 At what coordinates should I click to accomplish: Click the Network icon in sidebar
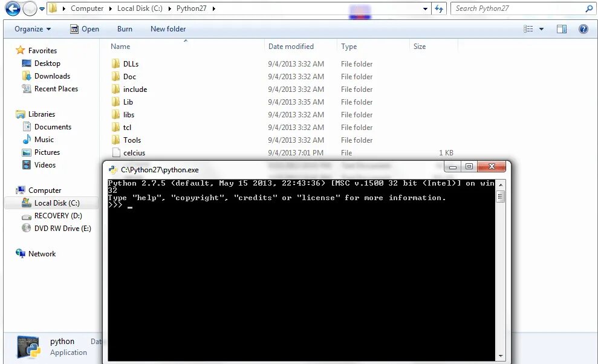click(x=20, y=253)
